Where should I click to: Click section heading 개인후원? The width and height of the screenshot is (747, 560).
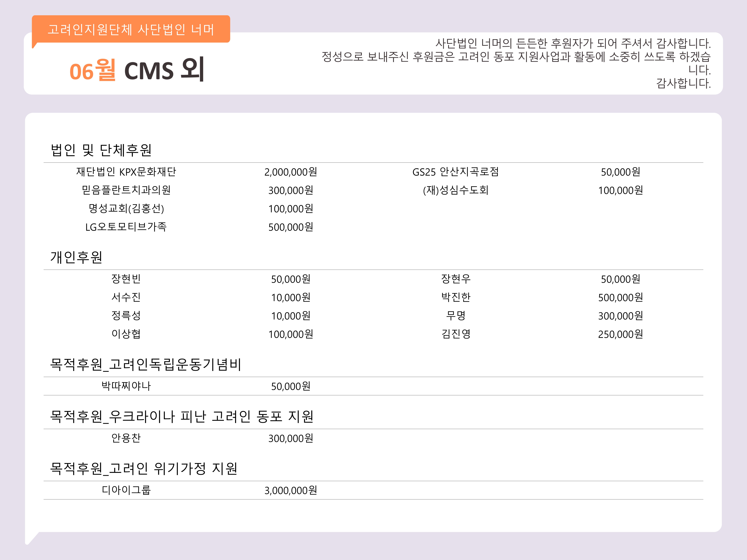tap(76, 257)
